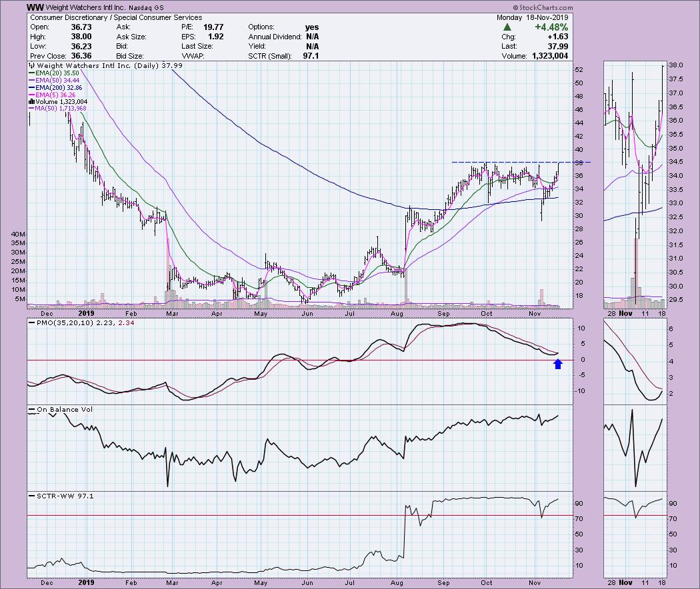Click the green up-triangle change indicator
Viewport: 700px width, 589px height.
(507, 27)
